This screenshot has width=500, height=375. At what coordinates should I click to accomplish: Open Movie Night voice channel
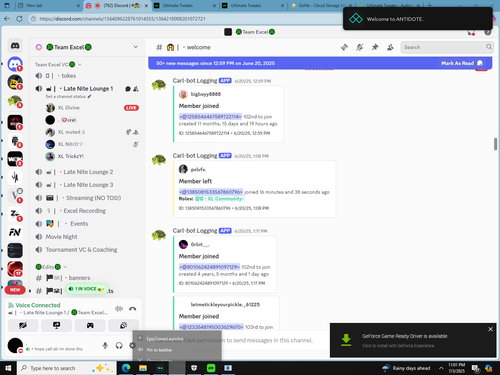(87, 237)
